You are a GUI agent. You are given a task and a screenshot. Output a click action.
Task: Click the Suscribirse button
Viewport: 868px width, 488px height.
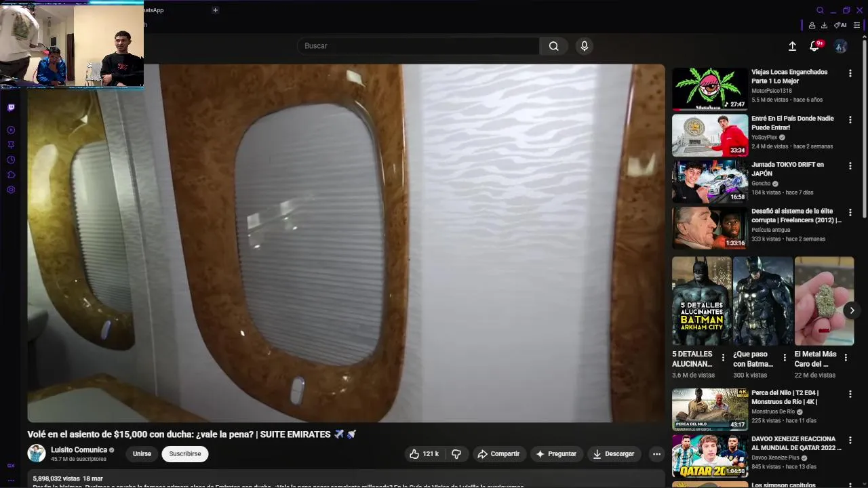pyautogui.click(x=185, y=454)
